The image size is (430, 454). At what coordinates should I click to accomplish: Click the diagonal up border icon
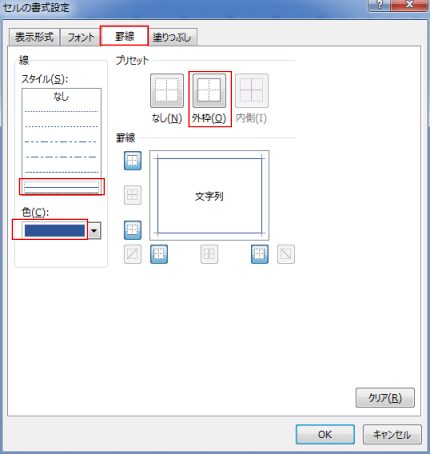133,254
